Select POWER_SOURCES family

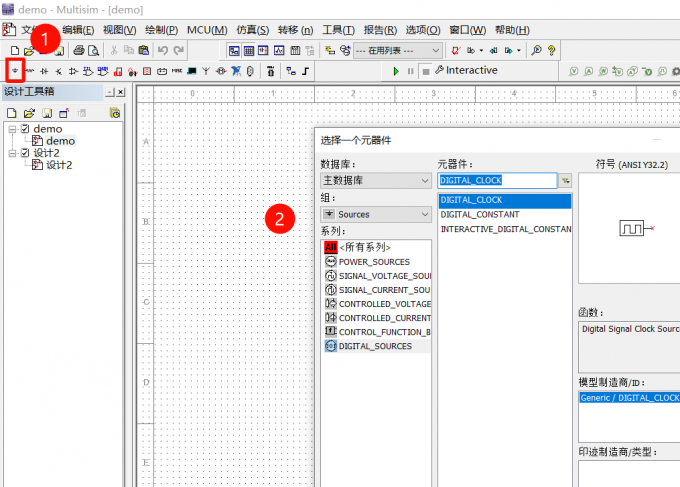(374, 262)
